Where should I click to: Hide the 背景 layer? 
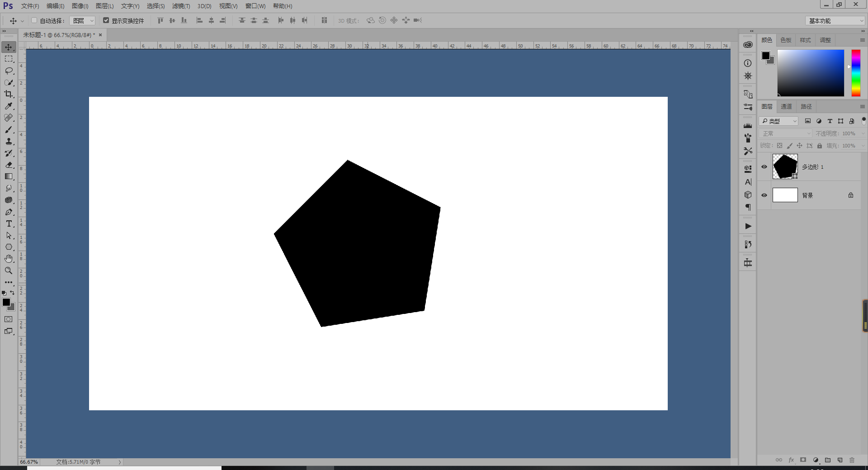click(764, 195)
